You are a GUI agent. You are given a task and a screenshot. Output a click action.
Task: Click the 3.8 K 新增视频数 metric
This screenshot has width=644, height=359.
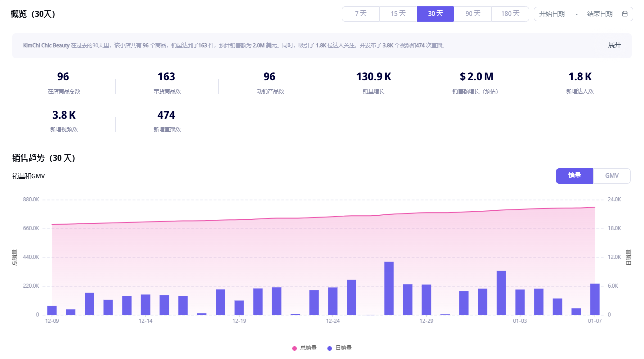coord(64,115)
